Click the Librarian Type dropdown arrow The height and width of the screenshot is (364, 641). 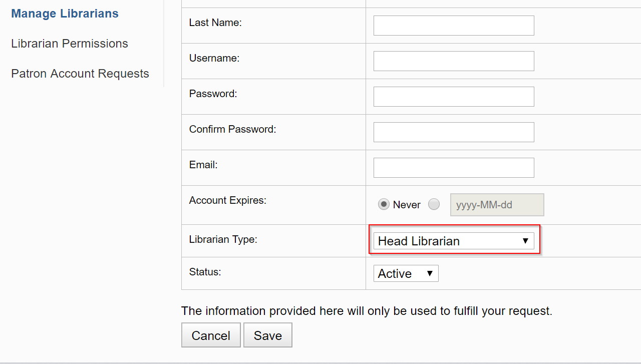pos(525,241)
